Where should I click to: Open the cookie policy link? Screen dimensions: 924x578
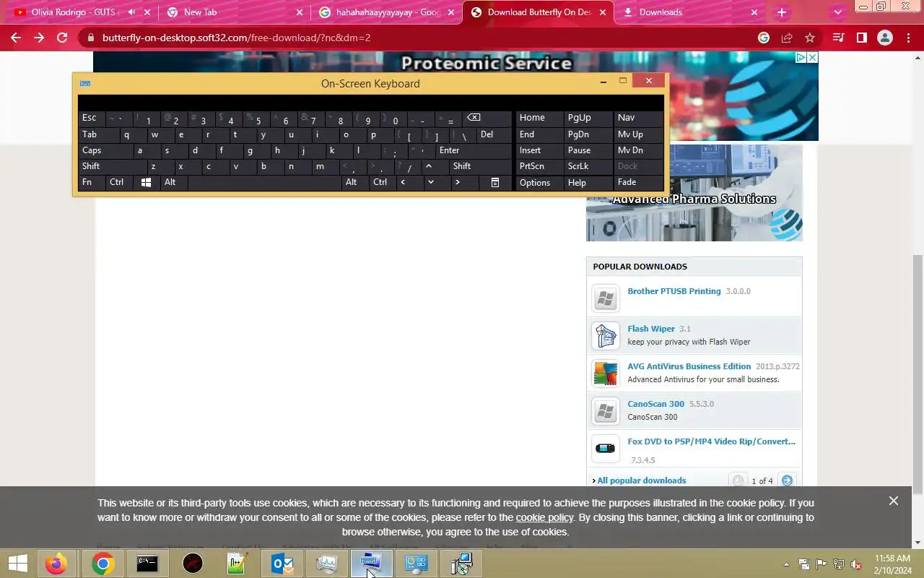[544, 517]
